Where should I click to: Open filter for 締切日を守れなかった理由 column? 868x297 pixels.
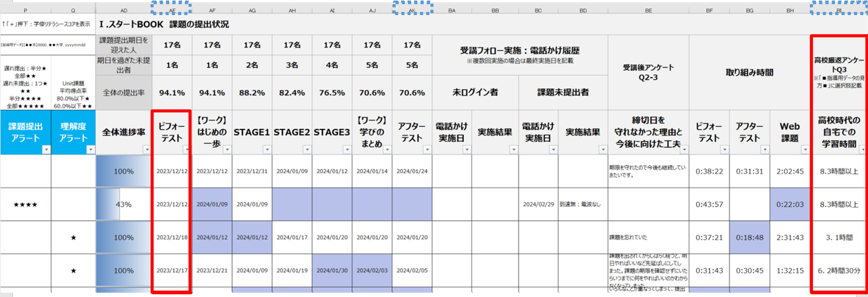684,150
